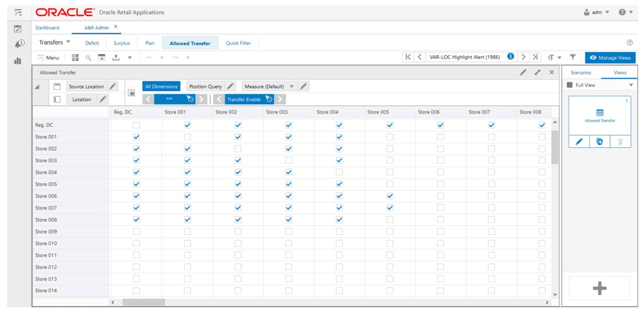Open the reports bar chart sidebar icon
644x311 pixels.
tap(18, 60)
